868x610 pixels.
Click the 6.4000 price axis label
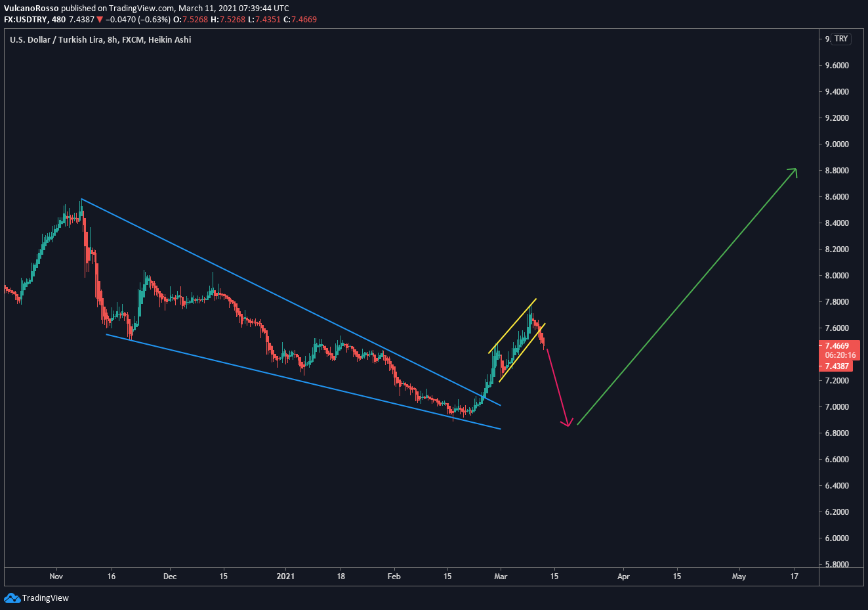coord(837,486)
